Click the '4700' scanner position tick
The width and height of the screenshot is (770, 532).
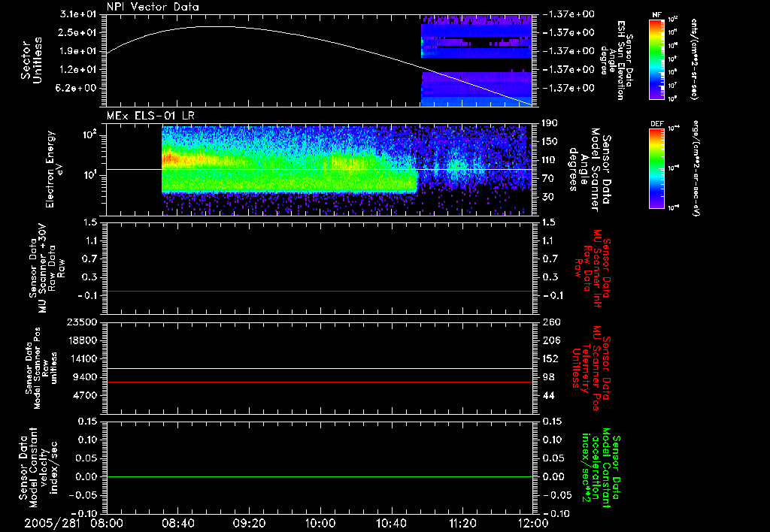coord(85,395)
